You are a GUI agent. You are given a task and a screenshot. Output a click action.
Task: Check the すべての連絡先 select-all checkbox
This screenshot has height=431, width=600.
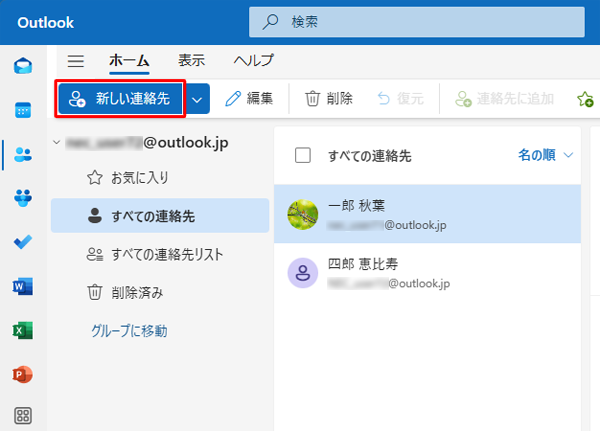(303, 155)
